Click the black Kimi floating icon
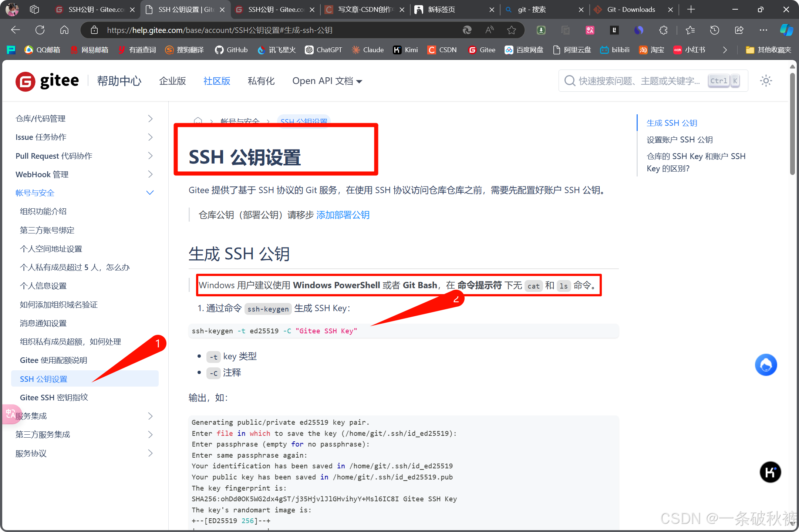The width and height of the screenshot is (799, 532). pos(770,472)
